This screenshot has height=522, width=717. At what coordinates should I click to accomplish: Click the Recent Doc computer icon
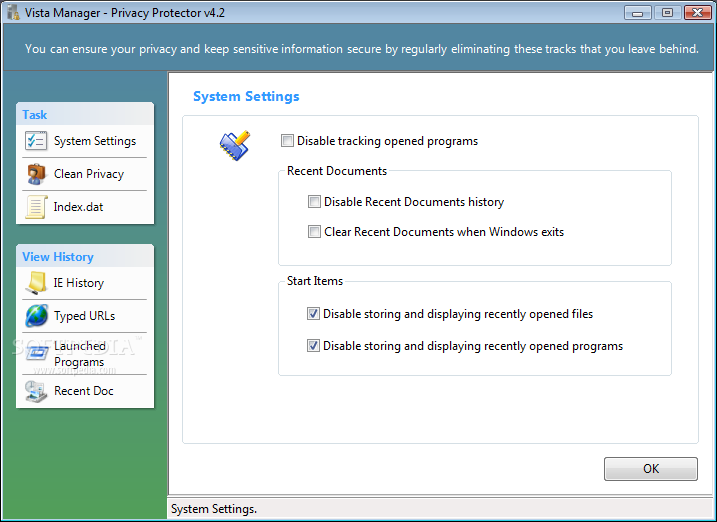(x=36, y=391)
